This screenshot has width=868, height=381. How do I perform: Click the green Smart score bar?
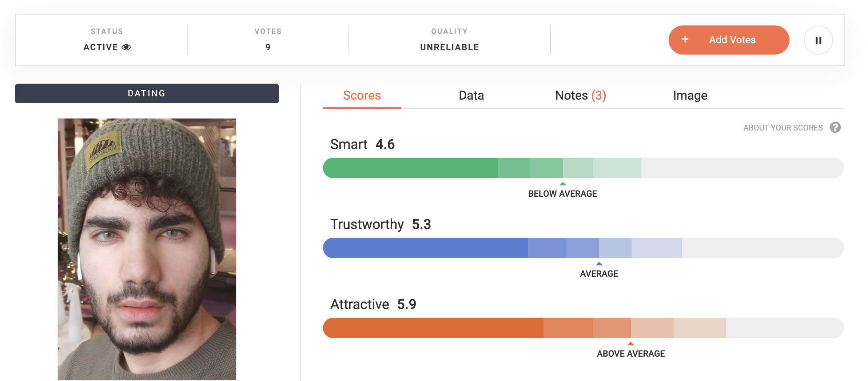[583, 168]
